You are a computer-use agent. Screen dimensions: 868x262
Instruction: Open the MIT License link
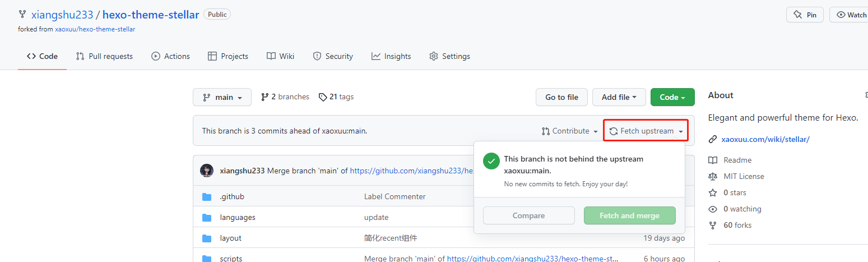744,176
